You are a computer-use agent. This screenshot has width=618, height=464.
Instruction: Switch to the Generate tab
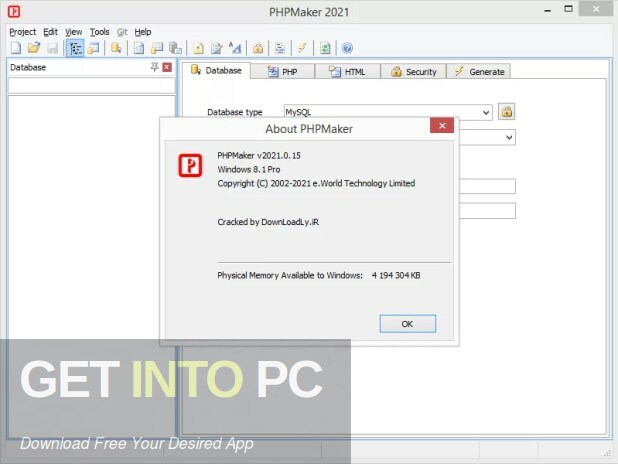pos(479,72)
